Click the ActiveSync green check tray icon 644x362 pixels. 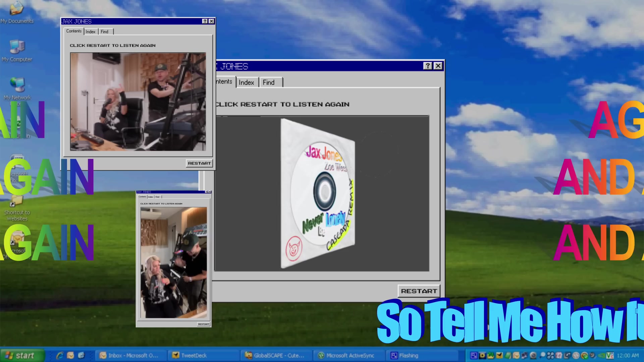[585, 355]
